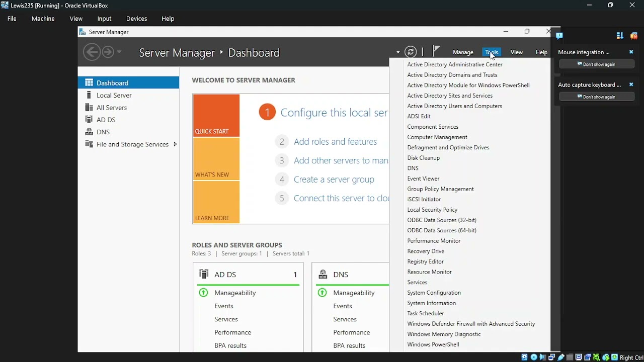This screenshot has height=362, width=644.
Task: Click the dismiss all notifications icon
Action: coord(634,36)
